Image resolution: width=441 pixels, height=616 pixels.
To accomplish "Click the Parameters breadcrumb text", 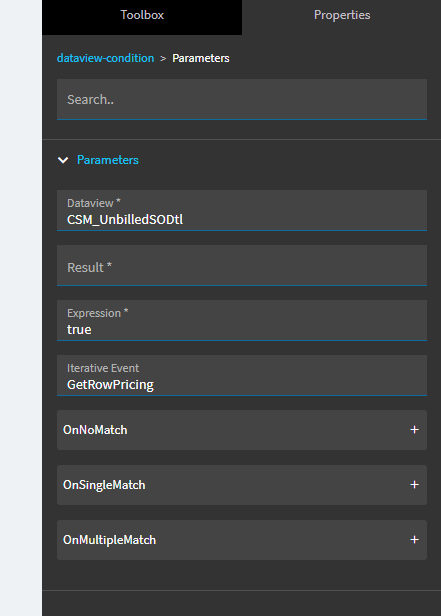I will tap(201, 58).
